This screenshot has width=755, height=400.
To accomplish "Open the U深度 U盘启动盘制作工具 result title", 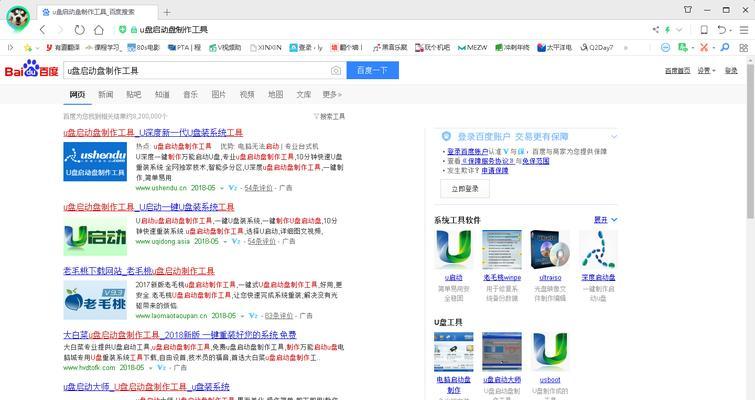I will coord(153,132).
